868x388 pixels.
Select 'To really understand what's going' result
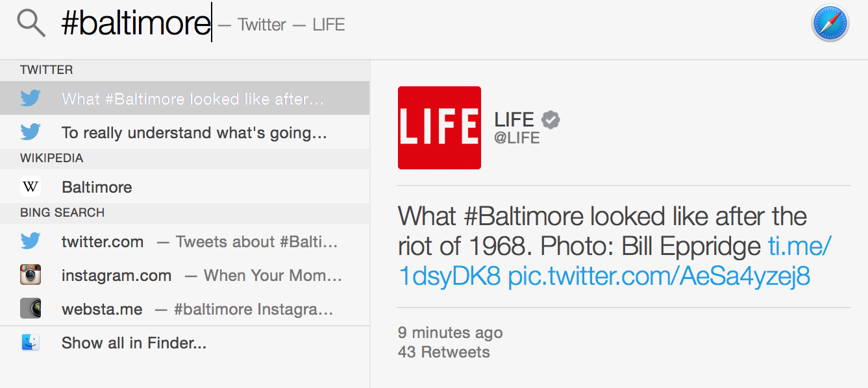(193, 132)
